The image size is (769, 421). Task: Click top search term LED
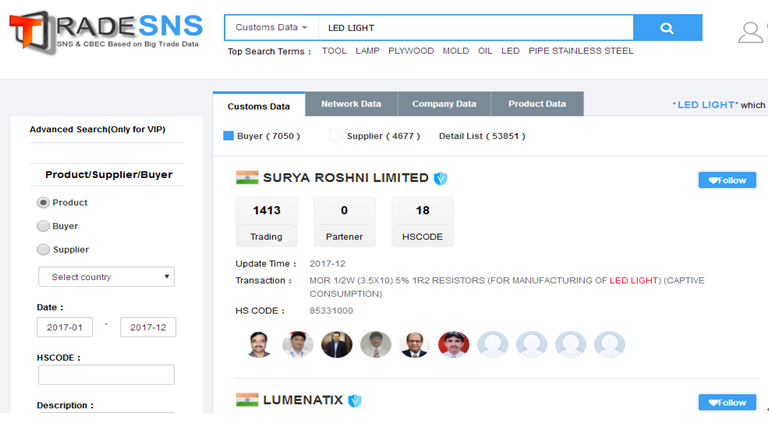(x=511, y=51)
